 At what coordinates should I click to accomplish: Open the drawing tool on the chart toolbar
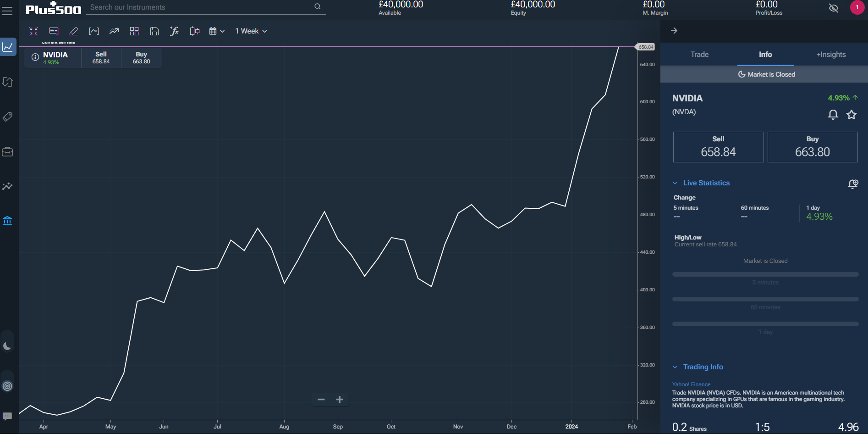(74, 31)
